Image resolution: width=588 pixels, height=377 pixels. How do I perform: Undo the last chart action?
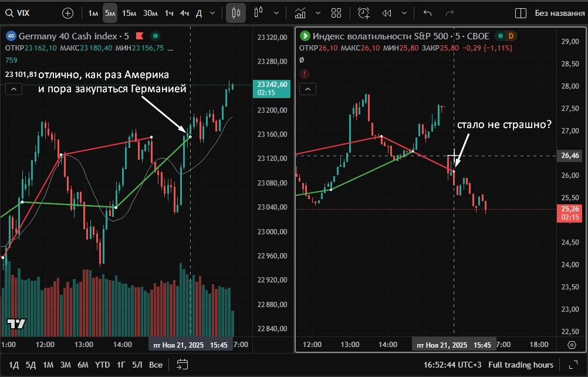tap(427, 13)
